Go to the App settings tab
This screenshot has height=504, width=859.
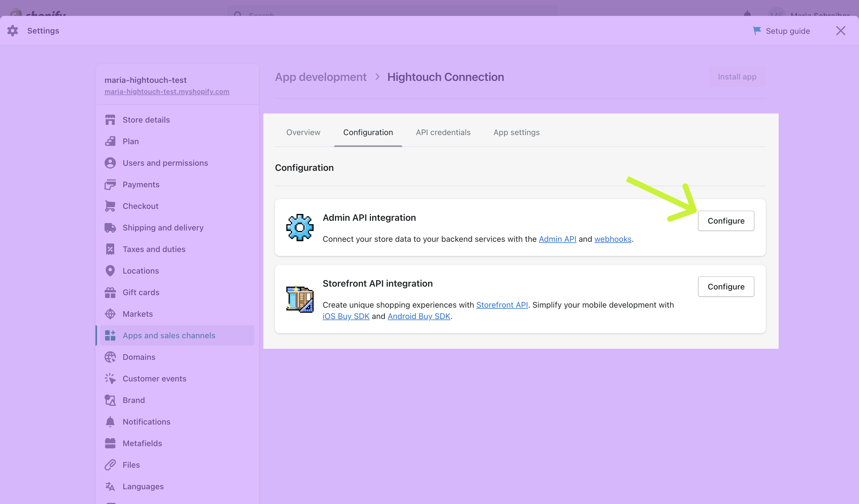(516, 133)
